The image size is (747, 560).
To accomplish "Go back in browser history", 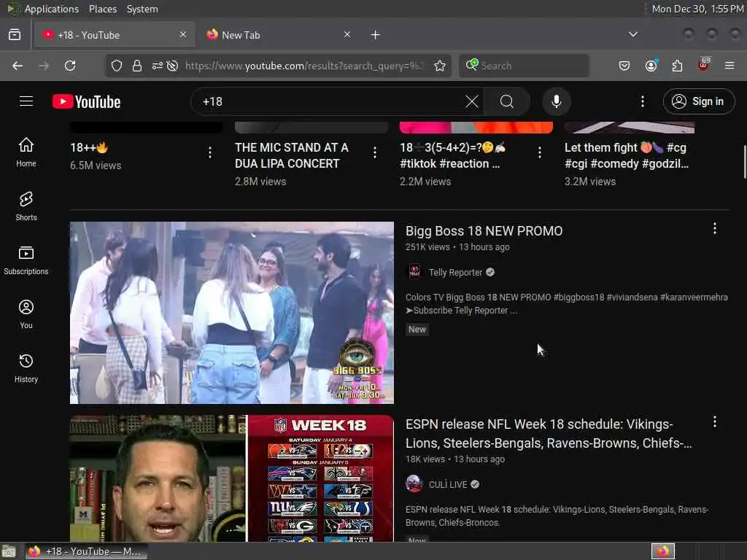I will click(18, 66).
